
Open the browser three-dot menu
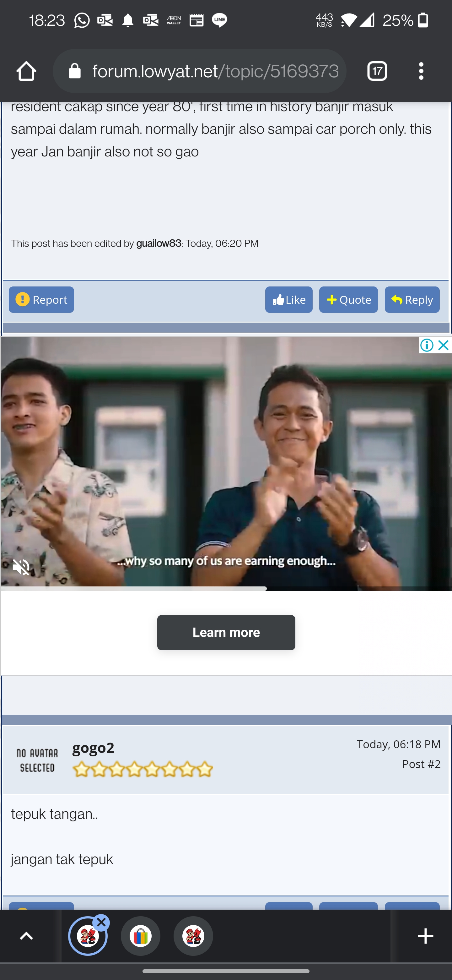pos(421,71)
